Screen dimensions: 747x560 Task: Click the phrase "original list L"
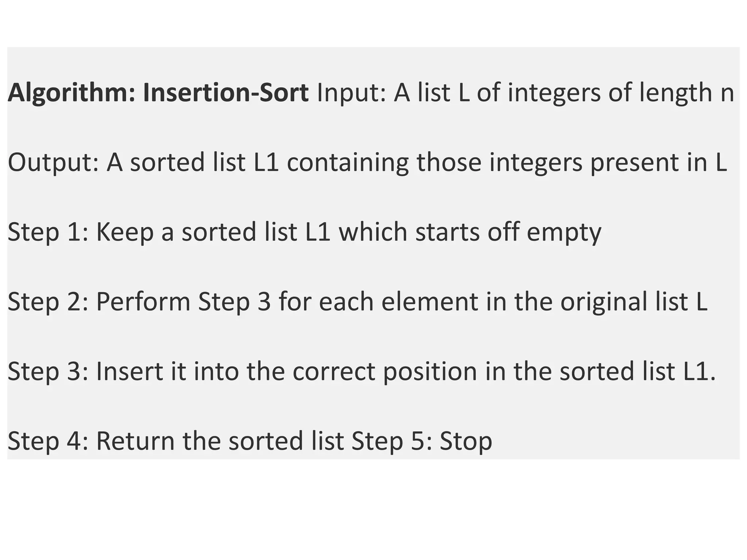(634, 302)
